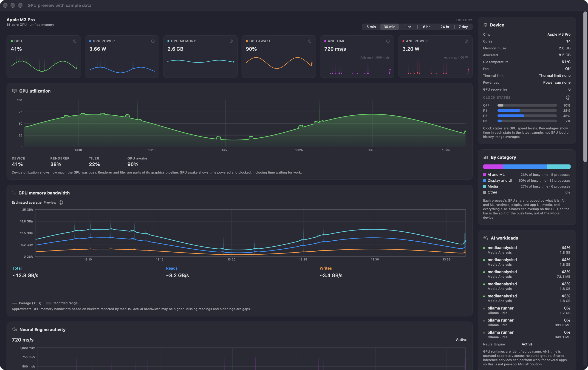Switch history to 24 hr

[445, 27]
